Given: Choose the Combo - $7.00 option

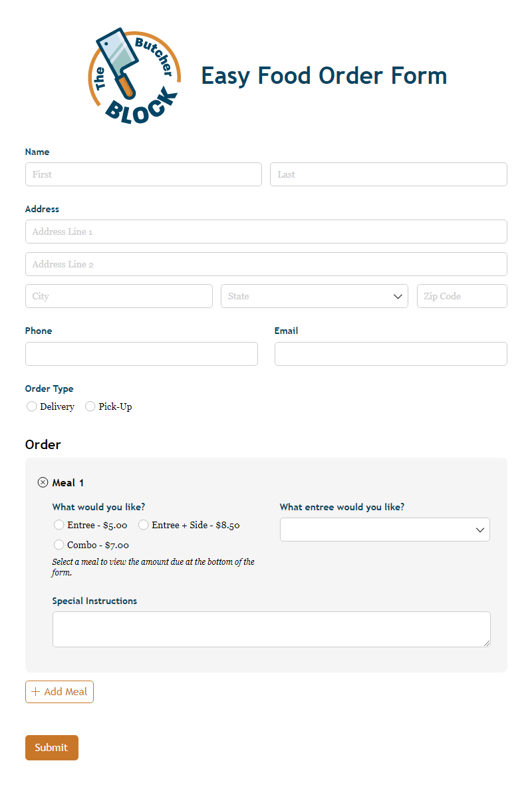Looking at the screenshot, I should 59,545.
